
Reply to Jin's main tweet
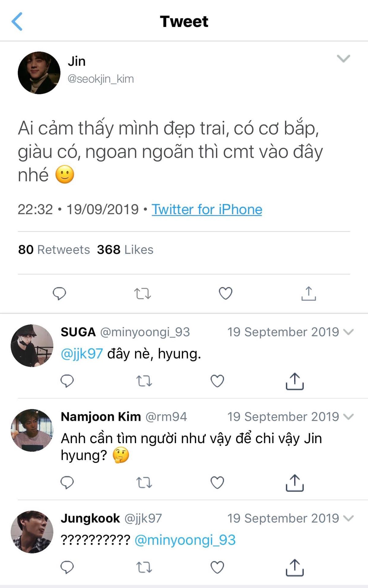(59, 293)
